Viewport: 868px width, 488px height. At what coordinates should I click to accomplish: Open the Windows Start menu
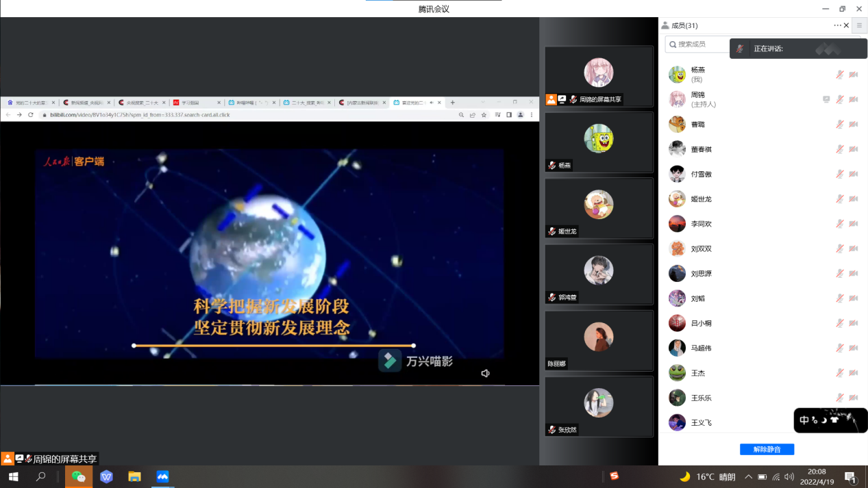point(14,476)
